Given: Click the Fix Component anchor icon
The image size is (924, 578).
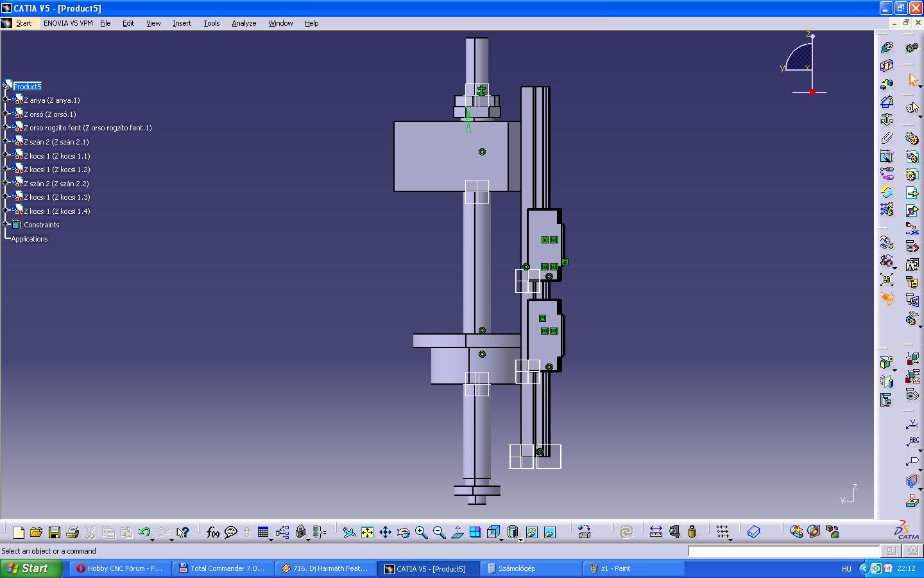Looking at the screenshot, I should [x=887, y=119].
